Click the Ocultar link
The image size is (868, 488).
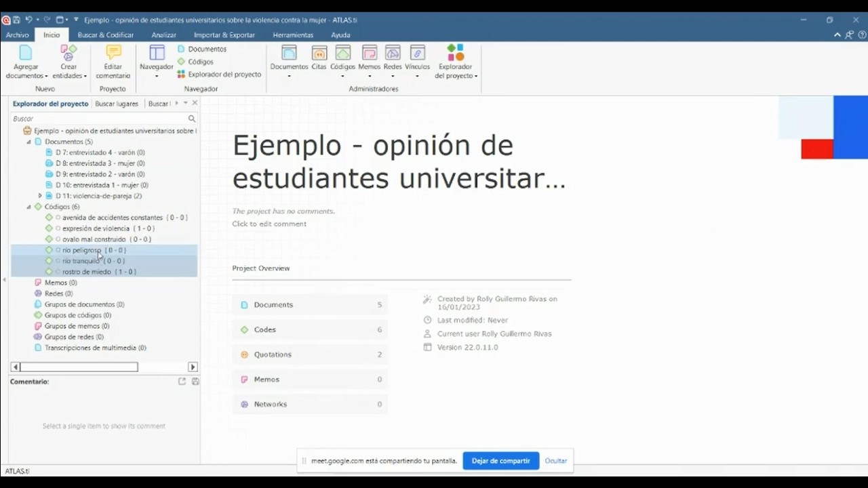click(556, 461)
